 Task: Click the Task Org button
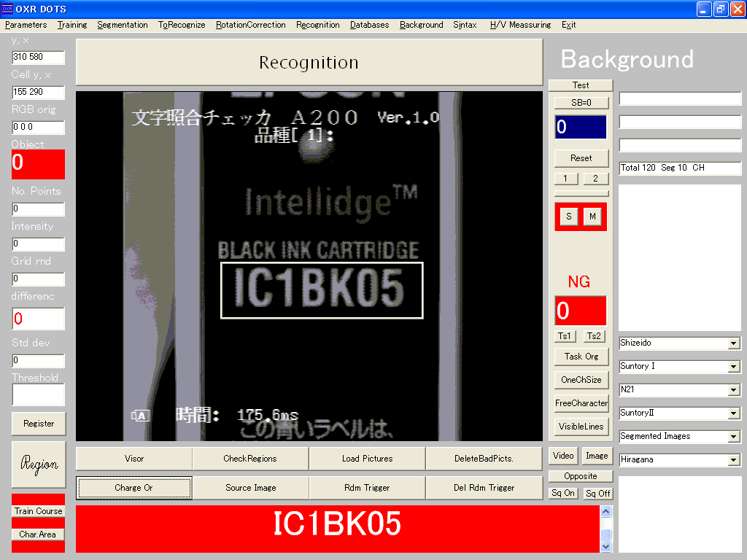pyautogui.click(x=581, y=357)
